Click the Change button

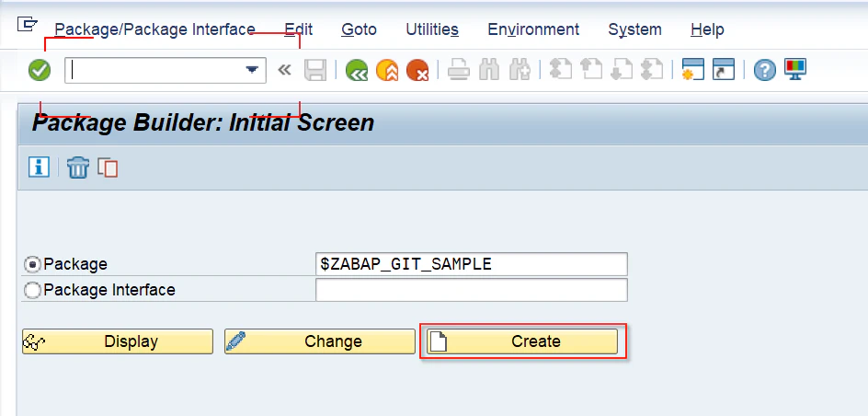click(319, 341)
